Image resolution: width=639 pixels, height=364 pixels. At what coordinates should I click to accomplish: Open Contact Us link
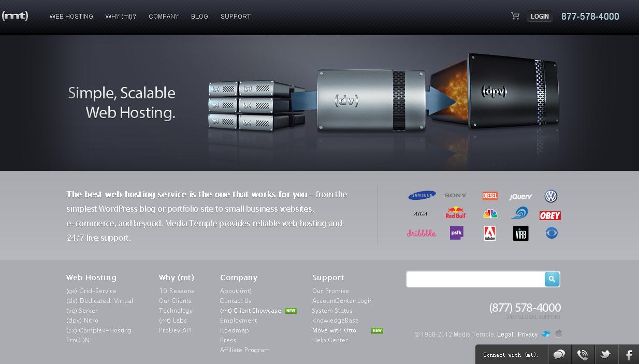[236, 301]
